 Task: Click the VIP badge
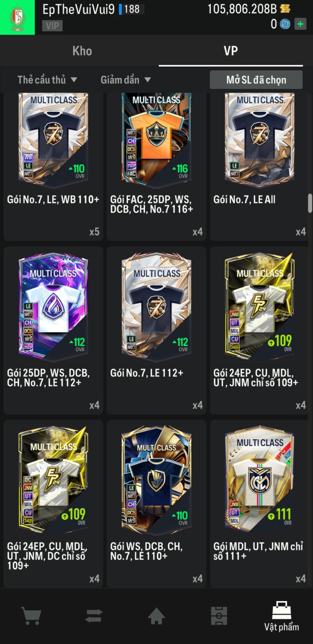point(52,26)
